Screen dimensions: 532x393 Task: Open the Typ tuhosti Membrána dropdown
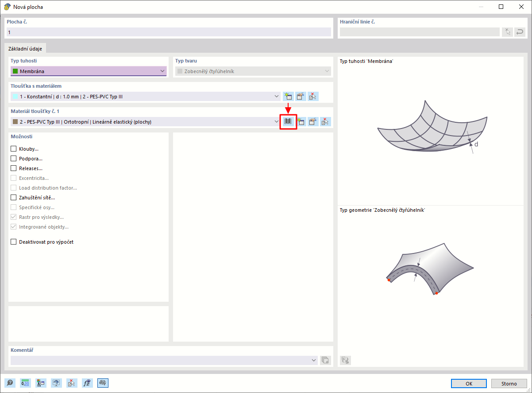point(88,71)
